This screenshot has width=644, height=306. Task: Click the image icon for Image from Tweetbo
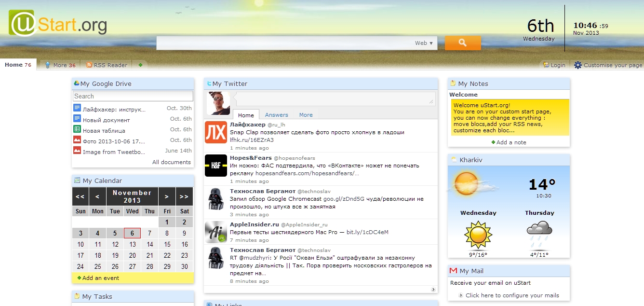tap(77, 150)
